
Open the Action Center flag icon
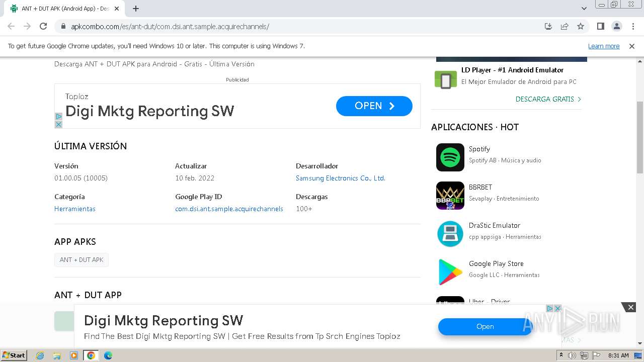point(595,355)
